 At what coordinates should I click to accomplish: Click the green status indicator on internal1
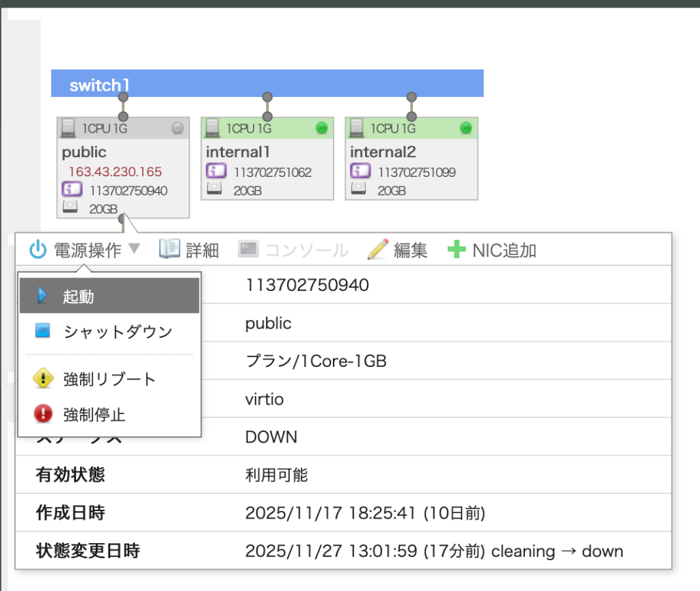coord(321,128)
